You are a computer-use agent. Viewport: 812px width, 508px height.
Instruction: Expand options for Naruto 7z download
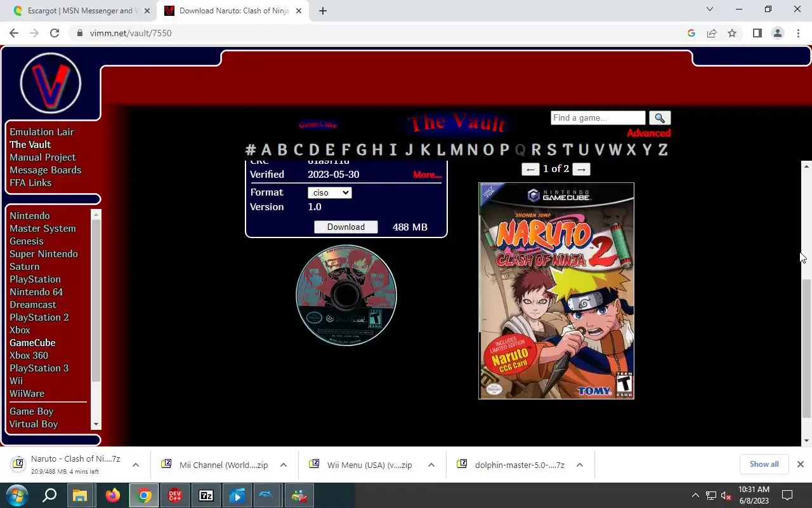136,465
